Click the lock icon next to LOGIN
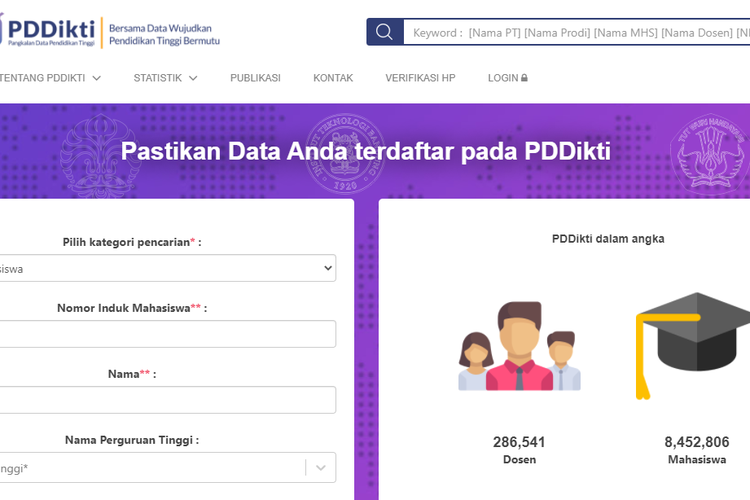This screenshot has height=500, width=750. [x=524, y=78]
